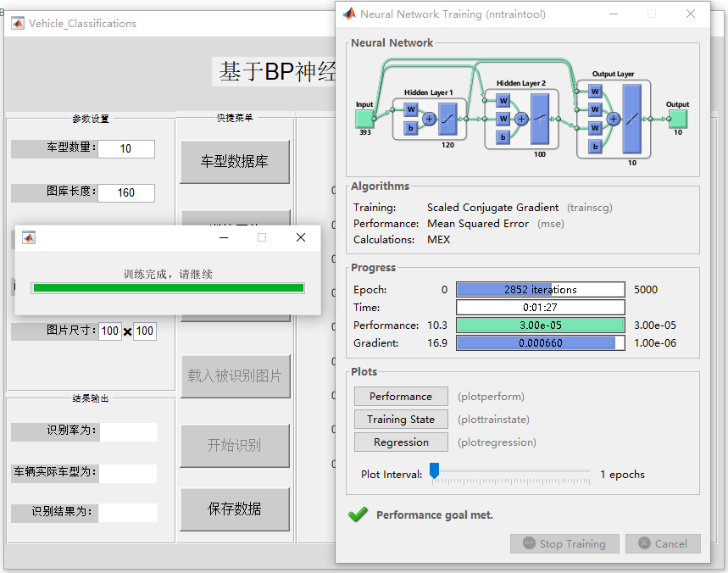Click the '(plotregression)' label

click(497, 442)
